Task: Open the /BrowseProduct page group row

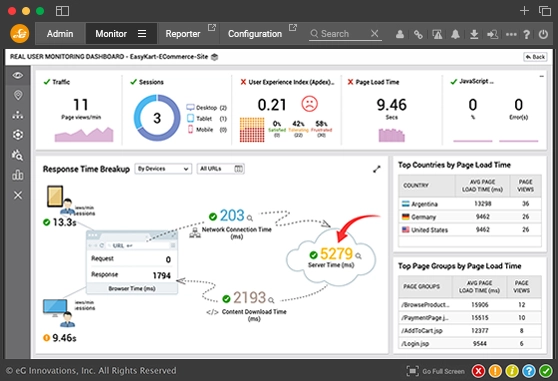Action: 470,305
